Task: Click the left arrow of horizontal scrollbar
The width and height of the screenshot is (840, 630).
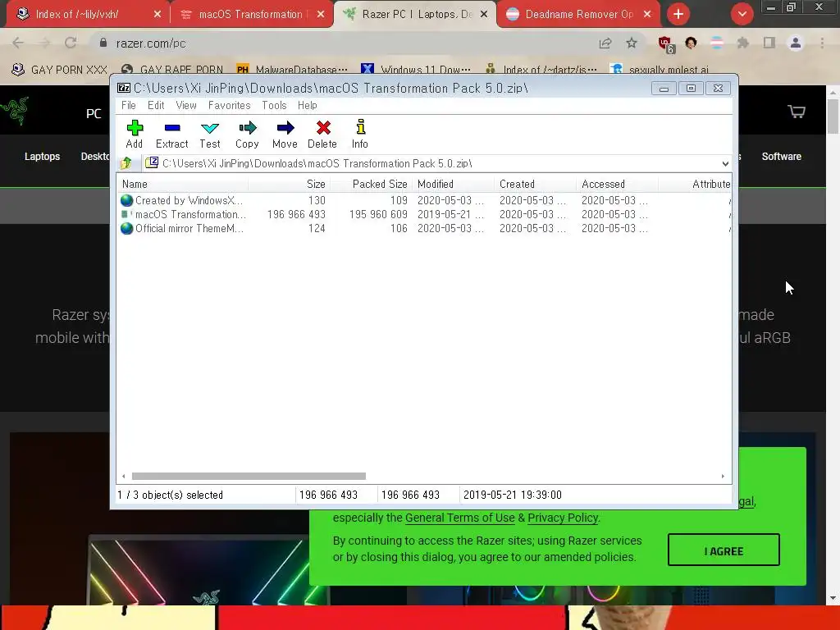Action: click(124, 477)
